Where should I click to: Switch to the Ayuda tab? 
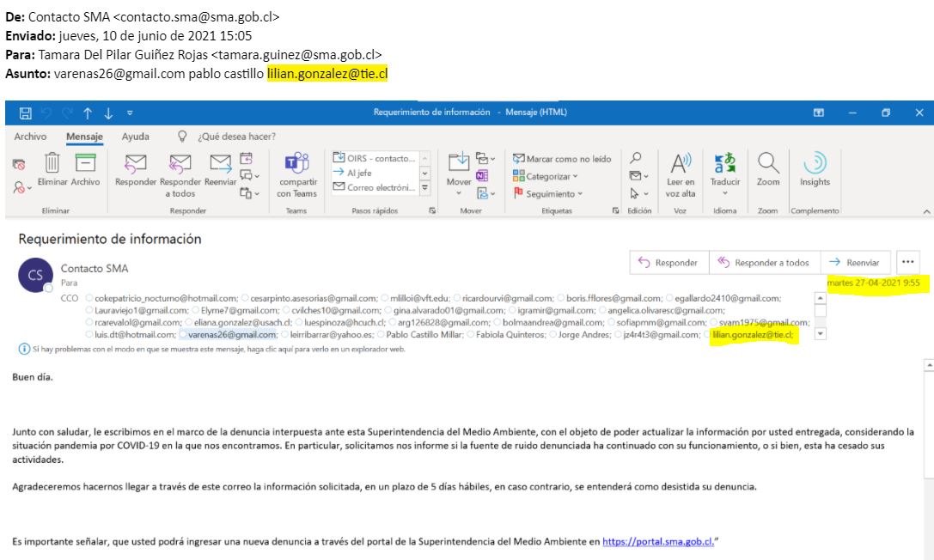pos(135,137)
